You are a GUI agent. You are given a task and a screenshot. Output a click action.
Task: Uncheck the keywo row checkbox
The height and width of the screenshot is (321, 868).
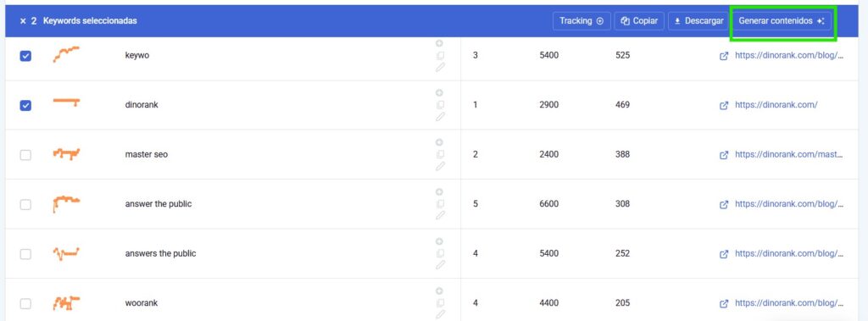tap(25, 56)
